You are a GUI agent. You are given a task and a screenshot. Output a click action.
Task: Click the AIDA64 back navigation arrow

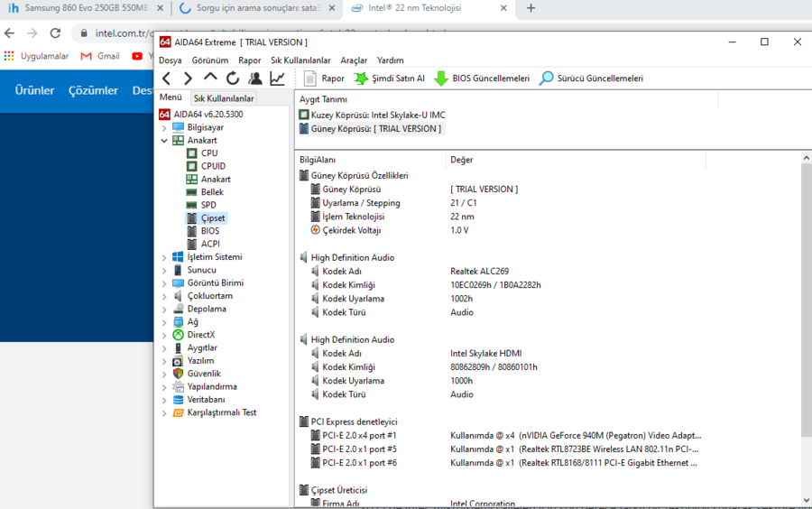tap(166, 79)
